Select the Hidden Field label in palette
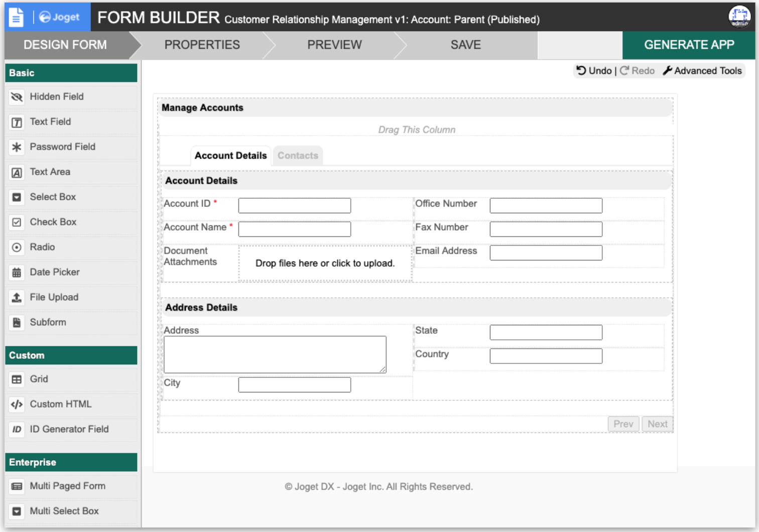 coord(57,96)
